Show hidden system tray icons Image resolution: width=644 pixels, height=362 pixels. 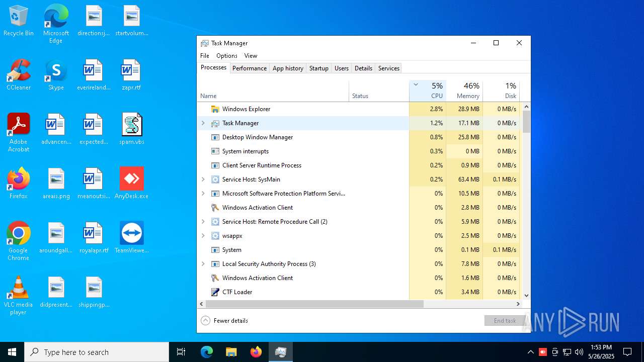(x=530, y=352)
